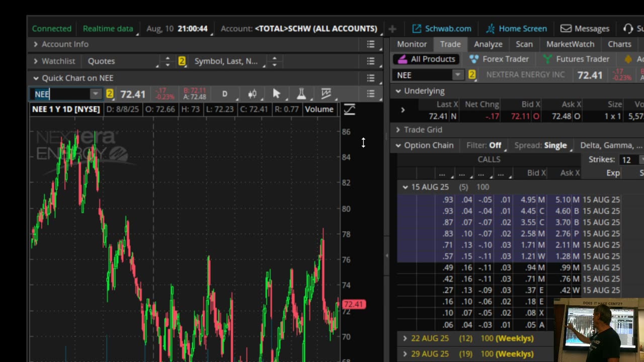Collapse the Option Chain section

tap(398, 145)
